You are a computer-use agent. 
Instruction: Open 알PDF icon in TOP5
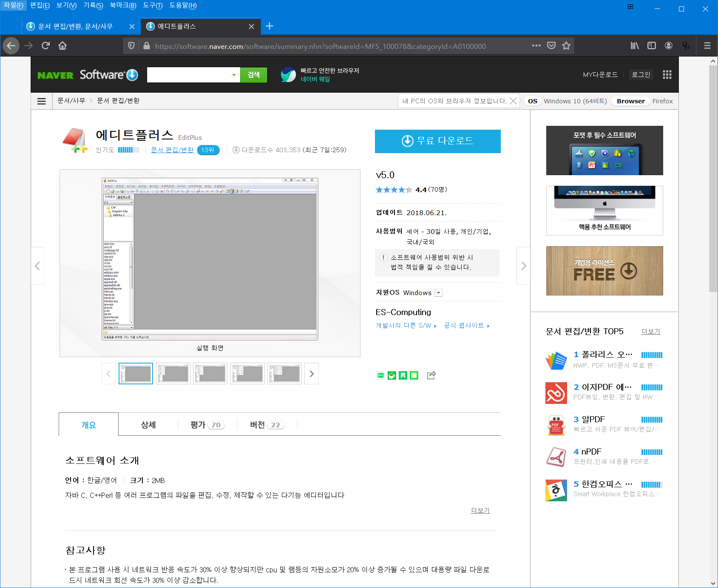(x=556, y=425)
